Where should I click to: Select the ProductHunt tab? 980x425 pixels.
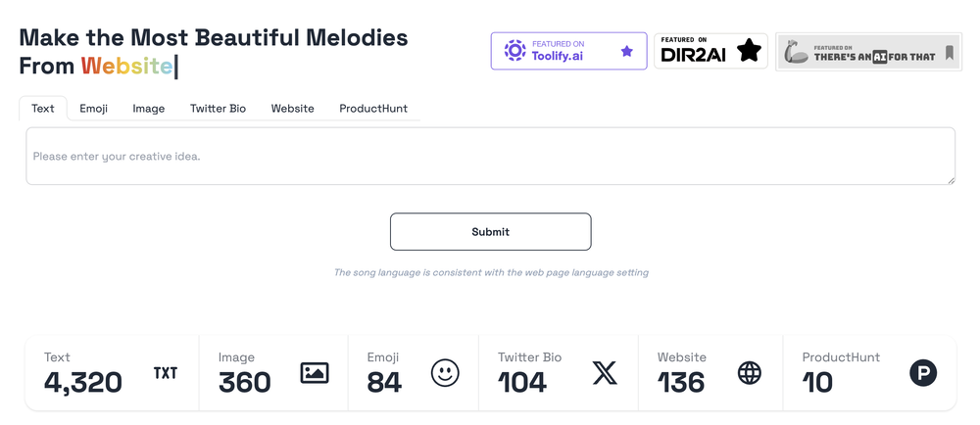click(x=373, y=108)
